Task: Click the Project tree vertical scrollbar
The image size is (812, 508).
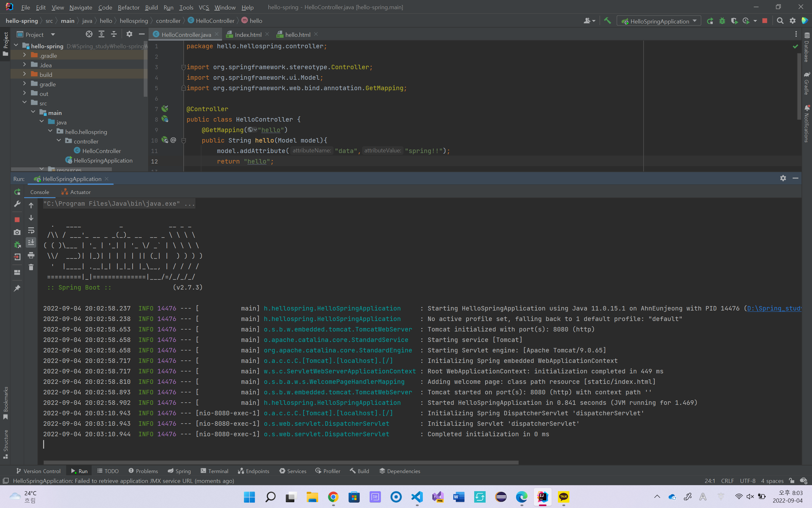Action: (x=145, y=69)
